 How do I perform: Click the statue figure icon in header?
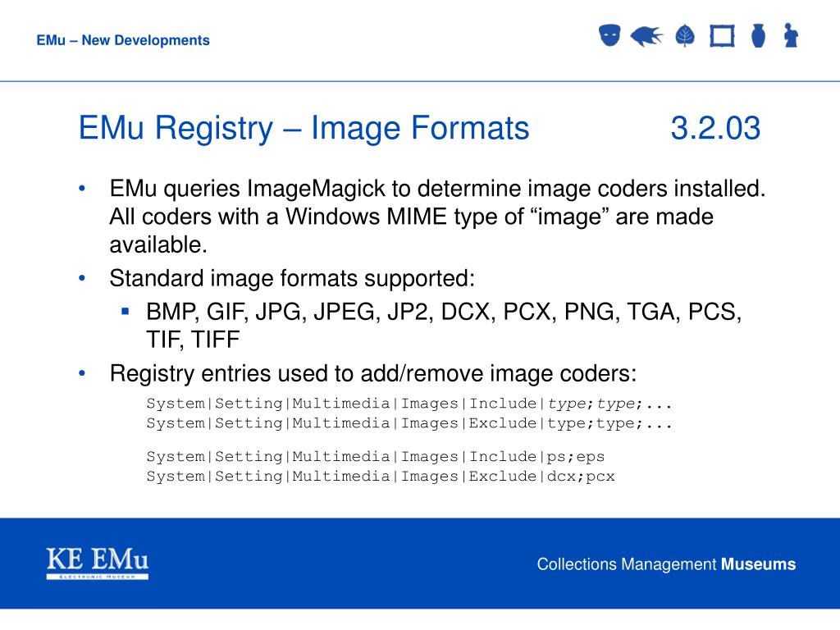(791, 35)
